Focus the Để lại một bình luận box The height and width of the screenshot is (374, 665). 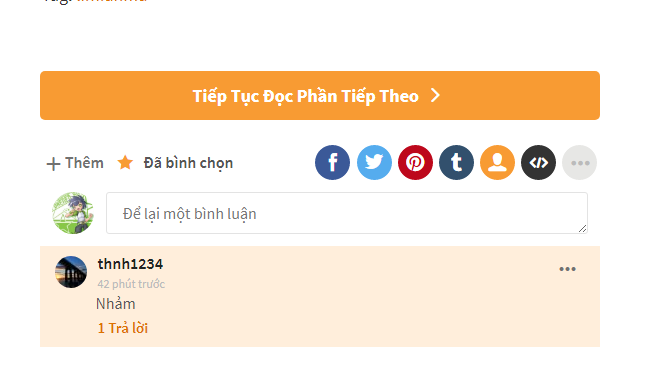click(346, 213)
